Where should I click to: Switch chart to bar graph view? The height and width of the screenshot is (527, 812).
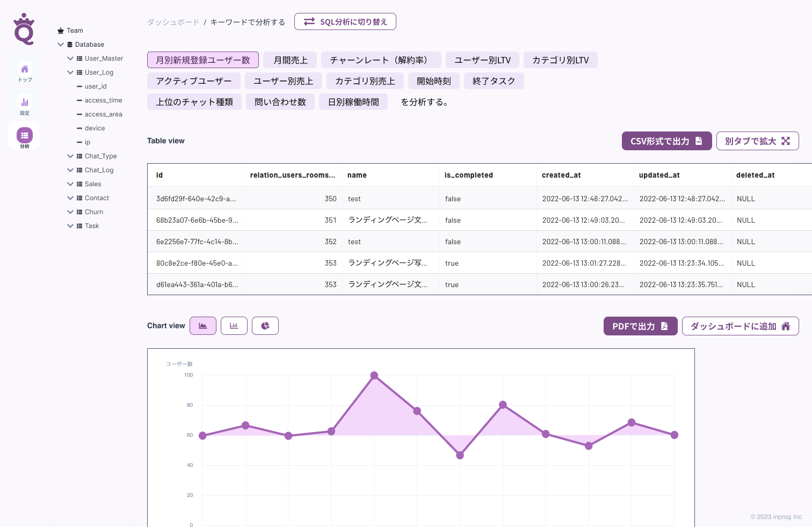coord(234,326)
